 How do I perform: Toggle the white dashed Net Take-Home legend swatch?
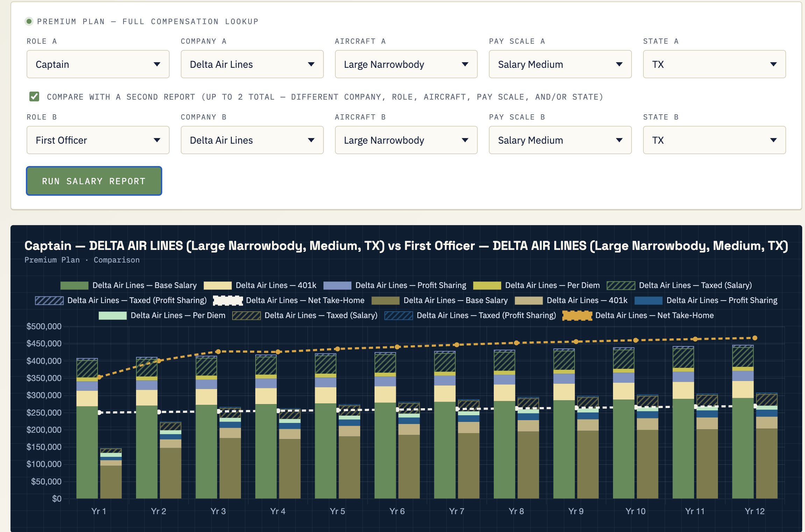[x=228, y=301]
